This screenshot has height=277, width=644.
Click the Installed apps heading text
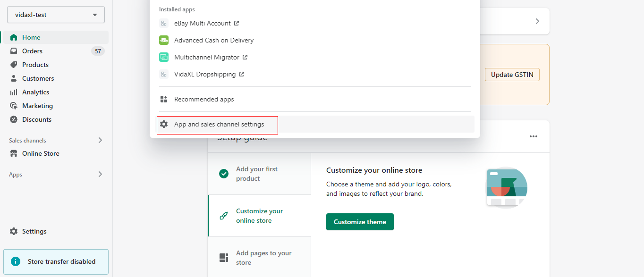tap(177, 9)
